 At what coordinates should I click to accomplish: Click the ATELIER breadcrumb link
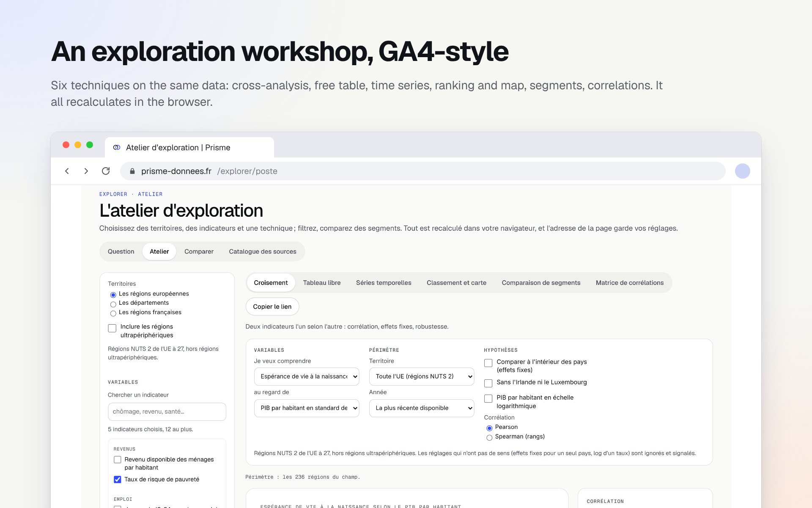click(150, 194)
